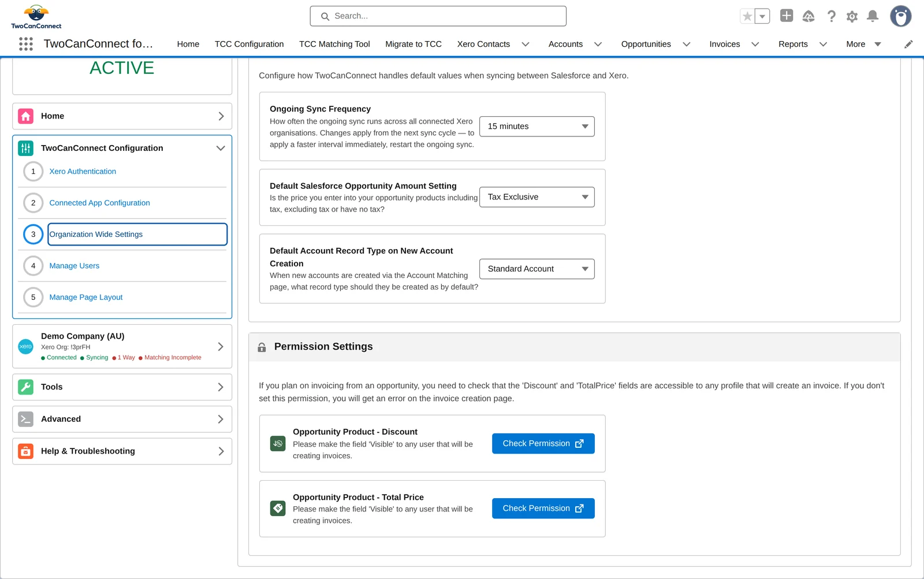Open the Global Actions plus icon
Viewport: 924px width, 579px height.
click(787, 16)
